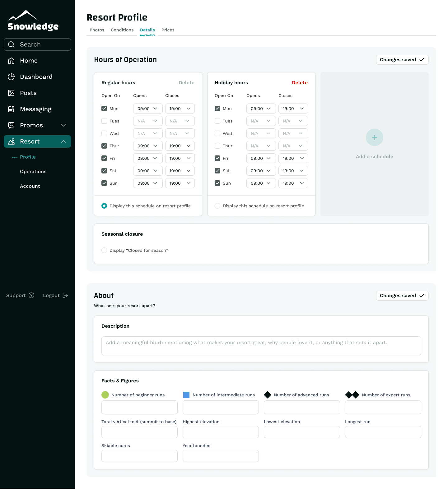Select Display schedule radio under Holiday hours
The image size is (448, 489).
(217, 206)
